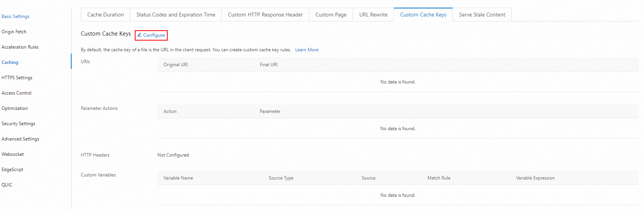Click the Parameter Actions section label

pyautogui.click(x=99, y=108)
